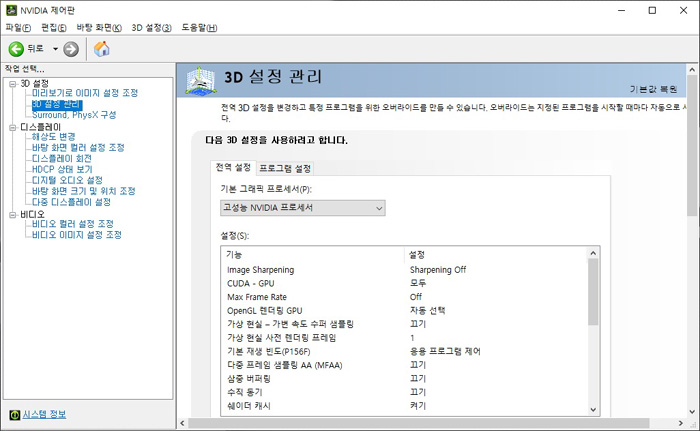Open the back history dropdown arrow

[55, 49]
